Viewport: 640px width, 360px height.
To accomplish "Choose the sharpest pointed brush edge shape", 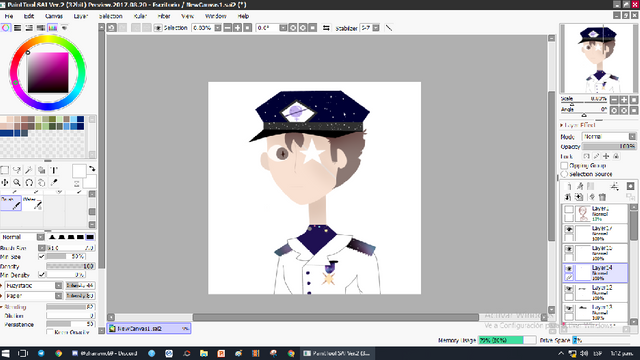I will 52,237.
